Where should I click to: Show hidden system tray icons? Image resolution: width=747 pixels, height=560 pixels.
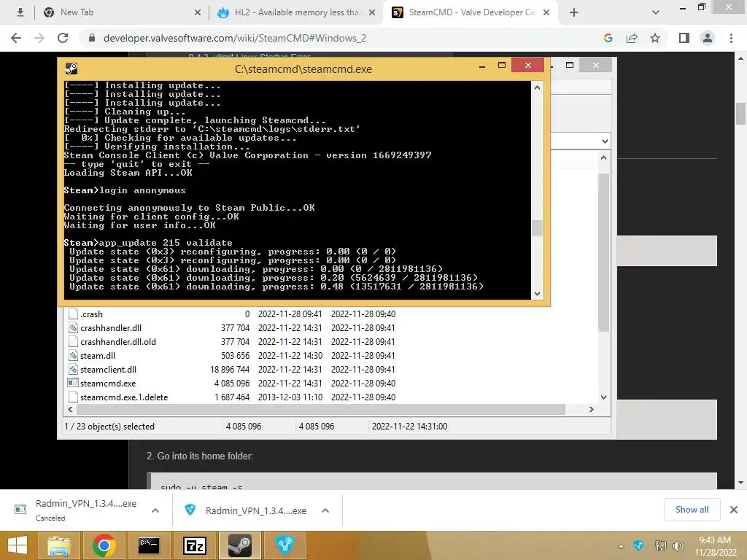pos(621,546)
